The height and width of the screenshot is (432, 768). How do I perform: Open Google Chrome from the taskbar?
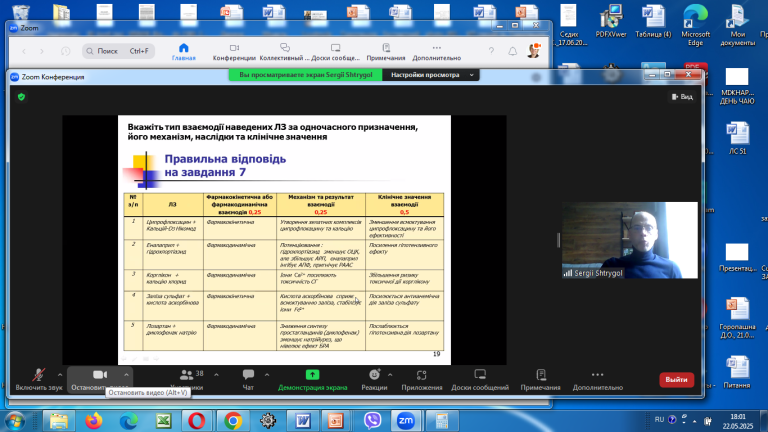tap(233, 421)
